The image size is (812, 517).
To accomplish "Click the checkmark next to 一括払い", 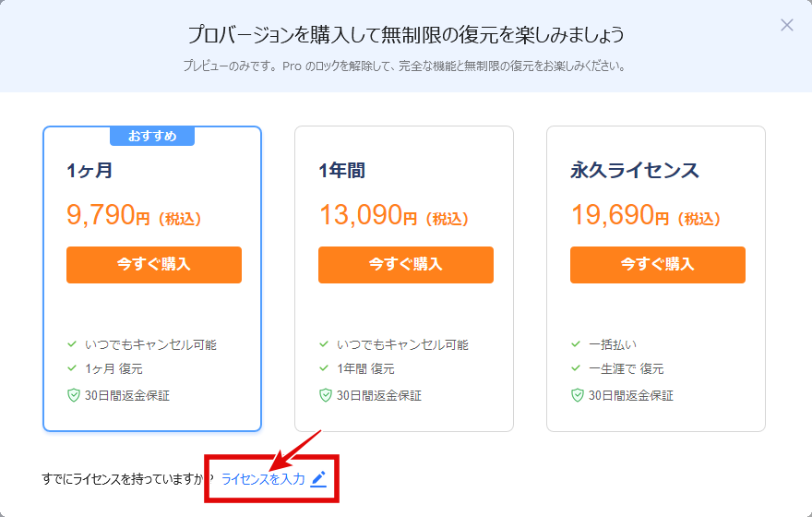I will click(x=576, y=344).
